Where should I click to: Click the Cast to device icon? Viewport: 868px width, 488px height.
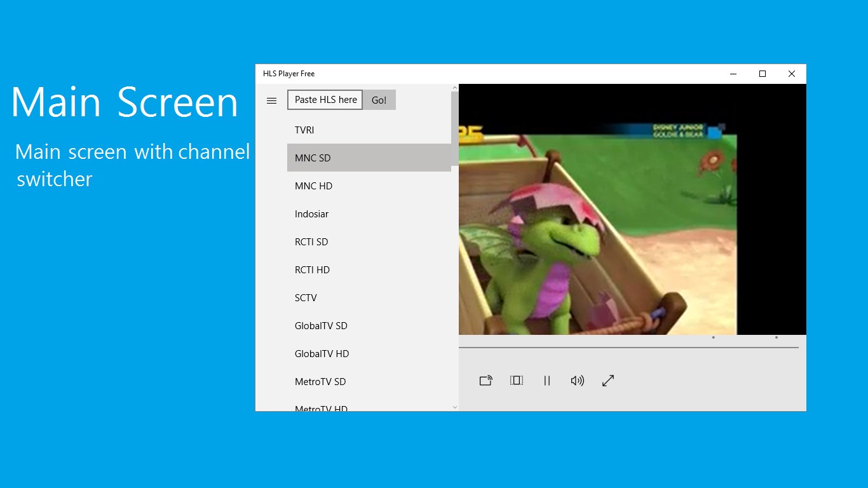tap(486, 381)
